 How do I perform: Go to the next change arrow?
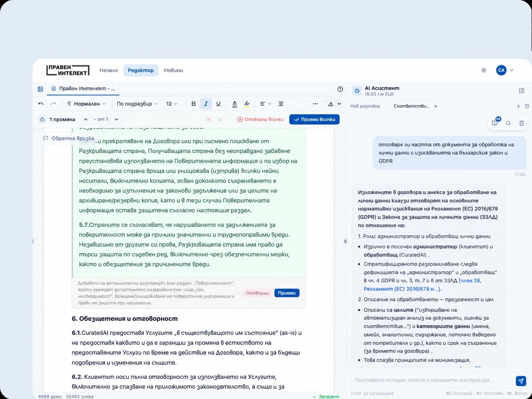pyautogui.click(x=116, y=119)
